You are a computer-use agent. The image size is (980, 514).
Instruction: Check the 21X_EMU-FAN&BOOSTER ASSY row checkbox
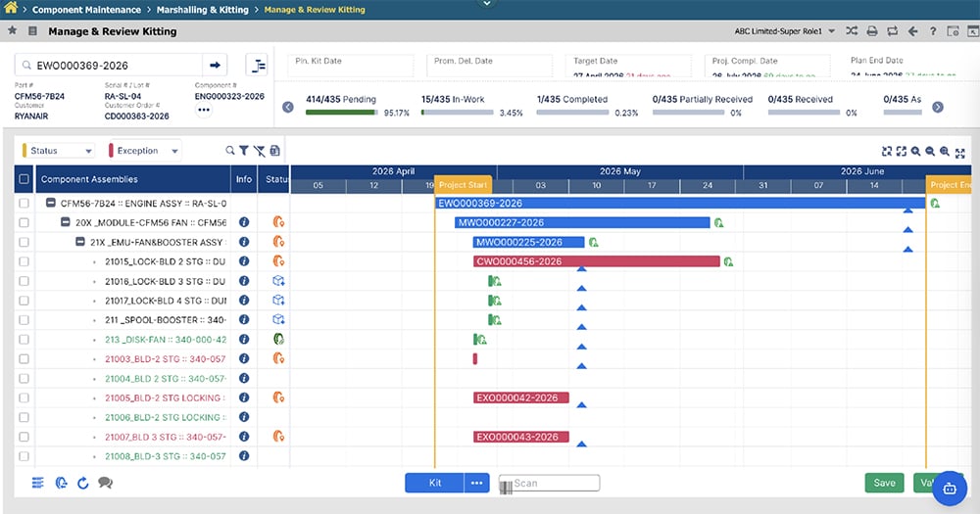click(24, 242)
